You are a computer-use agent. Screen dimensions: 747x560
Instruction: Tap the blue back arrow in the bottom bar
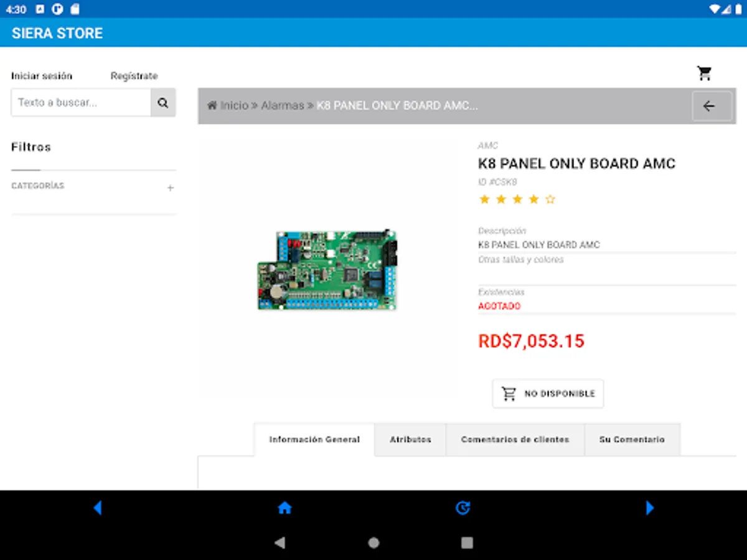pyautogui.click(x=97, y=508)
